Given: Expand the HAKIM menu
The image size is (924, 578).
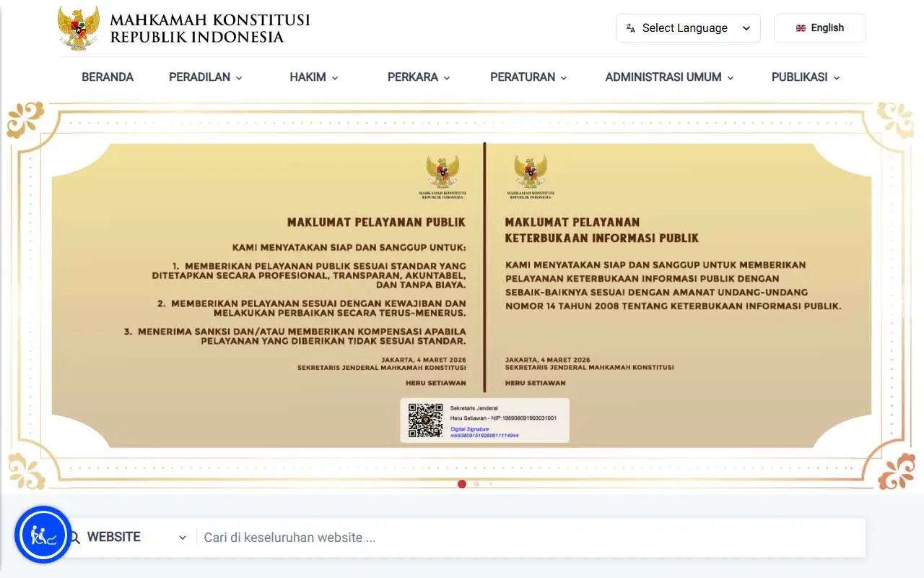Looking at the screenshot, I should point(314,77).
